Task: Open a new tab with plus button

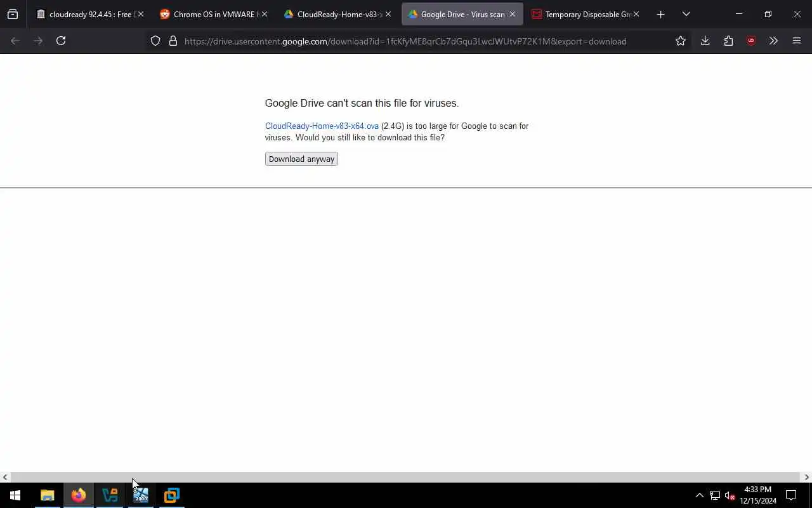Action: pos(660,14)
